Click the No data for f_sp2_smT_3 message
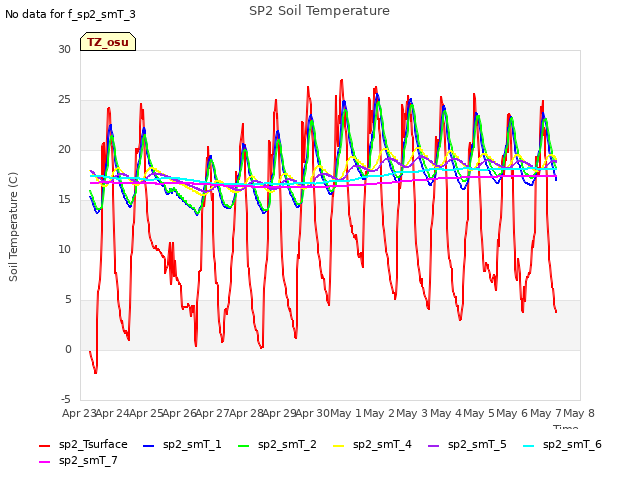Image resolution: width=640 pixels, height=480 pixels. [x=70, y=14]
